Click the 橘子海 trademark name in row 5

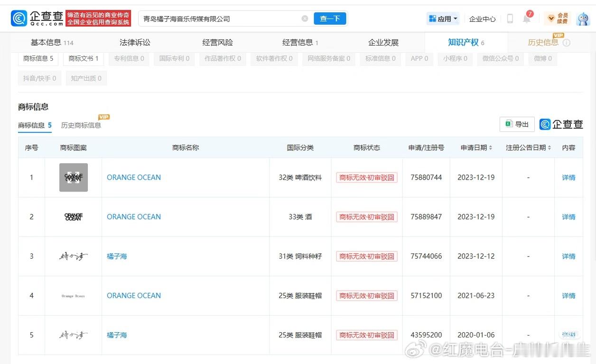(x=117, y=335)
